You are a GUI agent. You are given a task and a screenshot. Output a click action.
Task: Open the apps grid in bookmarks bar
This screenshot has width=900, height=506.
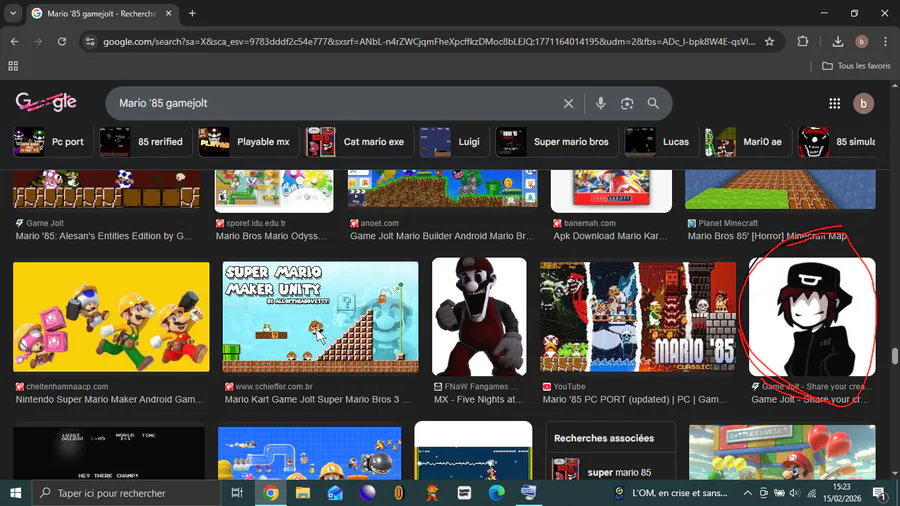click(x=13, y=66)
